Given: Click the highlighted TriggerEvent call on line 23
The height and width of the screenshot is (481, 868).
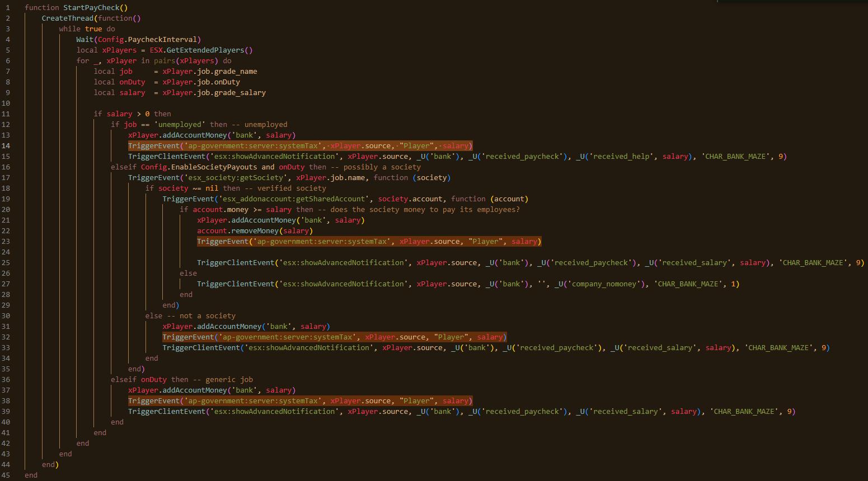Looking at the screenshot, I should [369, 242].
